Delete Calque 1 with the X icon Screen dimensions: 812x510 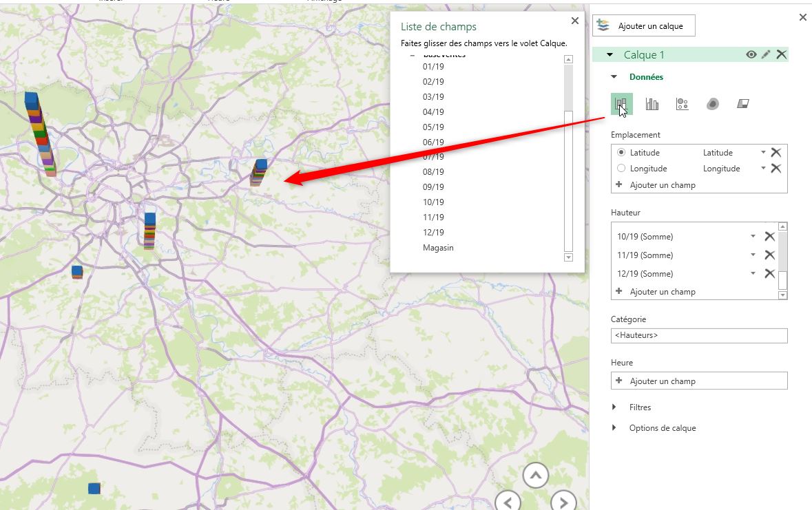coord(782,54)
